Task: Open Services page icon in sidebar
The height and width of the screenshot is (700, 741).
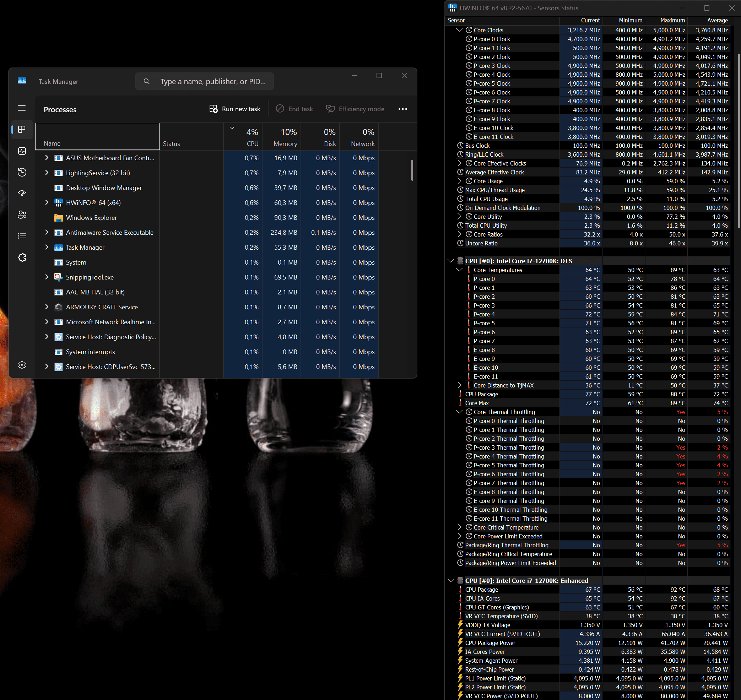Action: click(x=22, y=257)
